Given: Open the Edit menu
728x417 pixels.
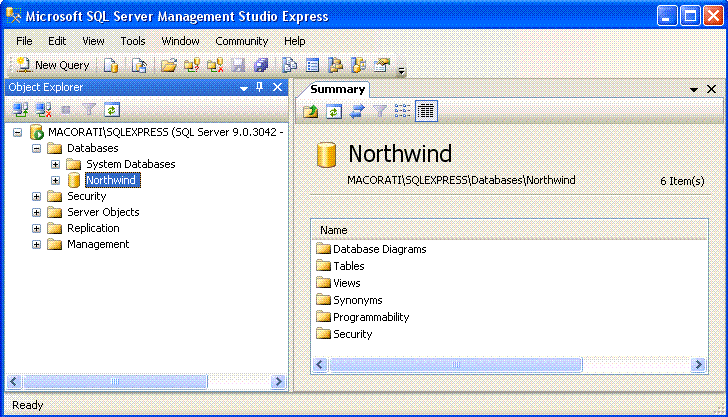Looking at the screenshot, I should 57,41.
